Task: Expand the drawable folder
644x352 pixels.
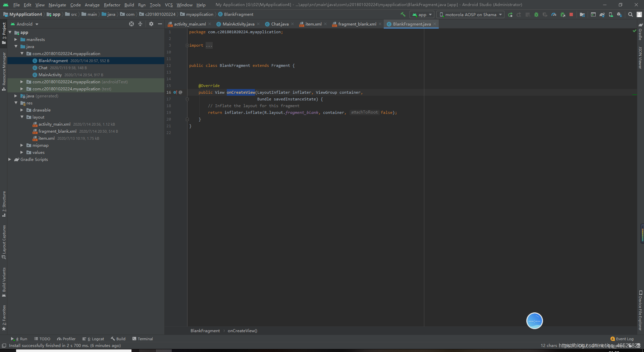Action: tap(22, 110)
